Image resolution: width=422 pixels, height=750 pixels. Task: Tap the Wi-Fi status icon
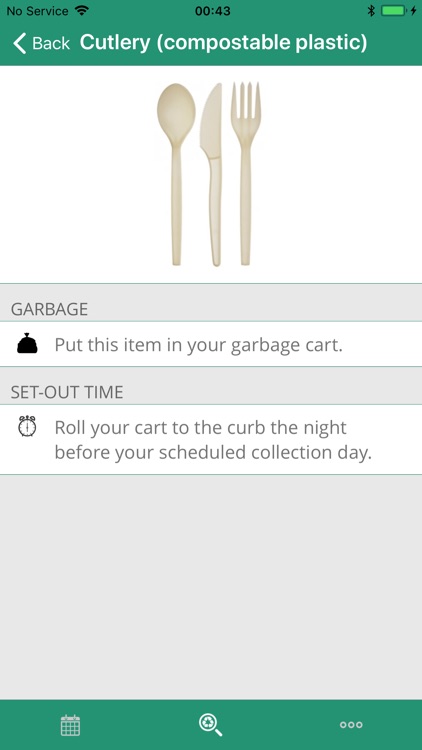[82, 10]
